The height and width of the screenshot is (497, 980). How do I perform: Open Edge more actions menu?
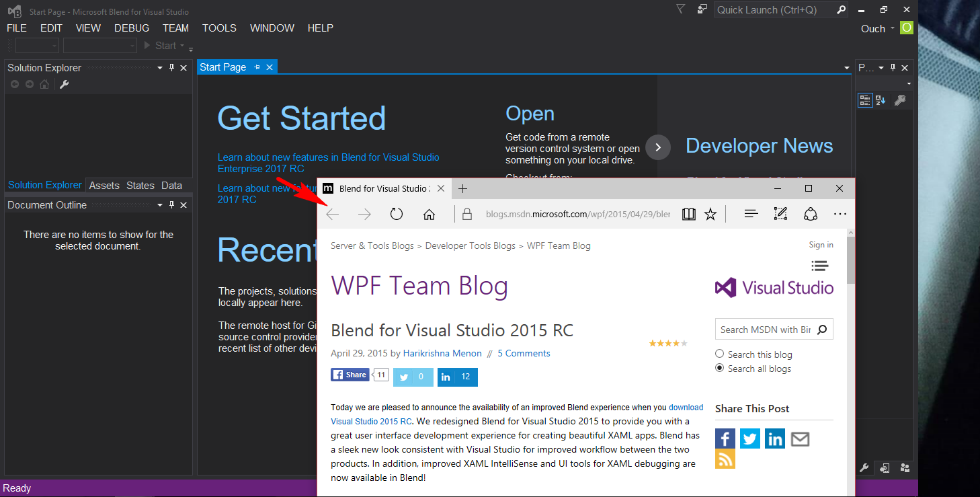(840, 215)
